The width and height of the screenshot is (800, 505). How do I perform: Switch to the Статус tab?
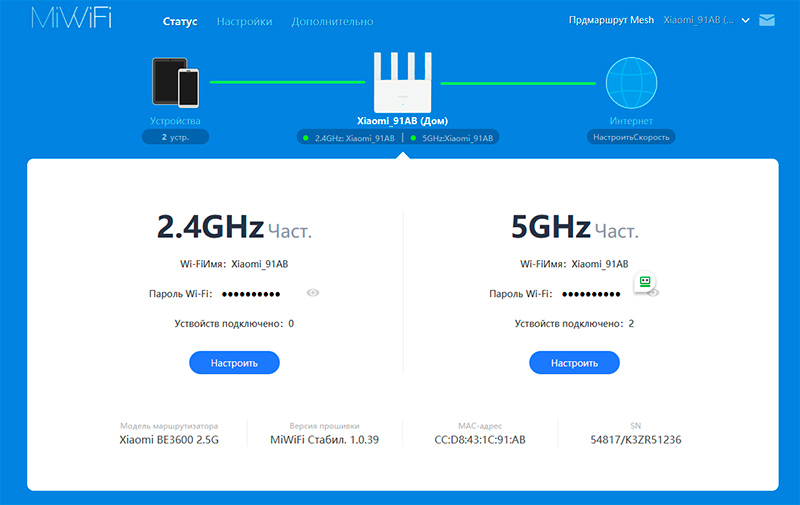180,21
